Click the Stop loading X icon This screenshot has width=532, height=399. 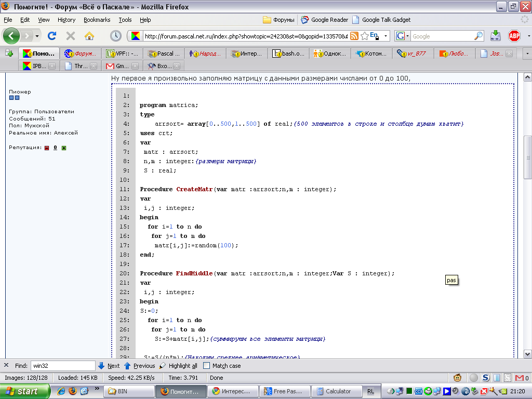click(x=71, y=36)
